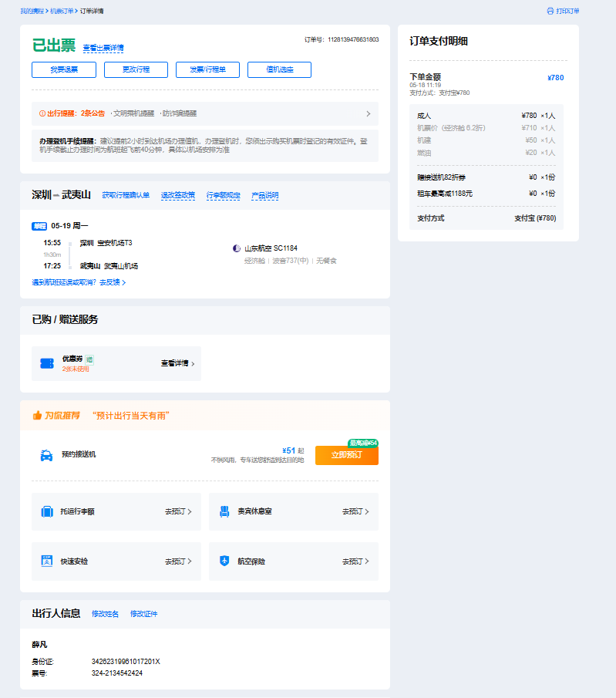Go to 我的携程 in breadcrumb
Screen dimensions: 616x698
point(32,12)
